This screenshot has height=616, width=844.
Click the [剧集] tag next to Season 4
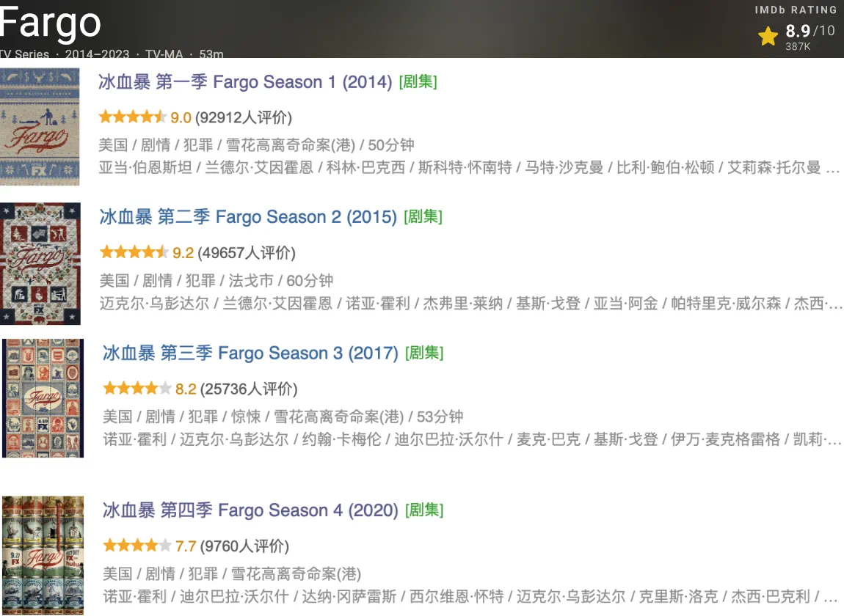(424, 510)
